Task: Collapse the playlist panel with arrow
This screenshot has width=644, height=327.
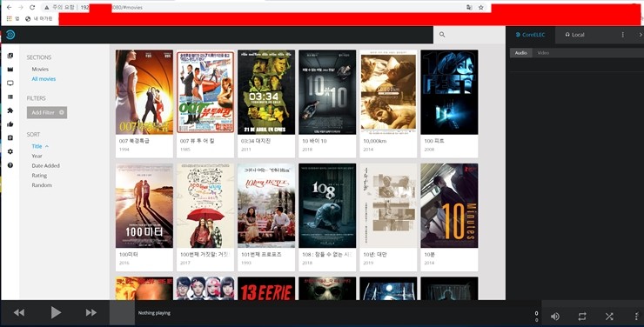Action: click(x=640, y=35)
